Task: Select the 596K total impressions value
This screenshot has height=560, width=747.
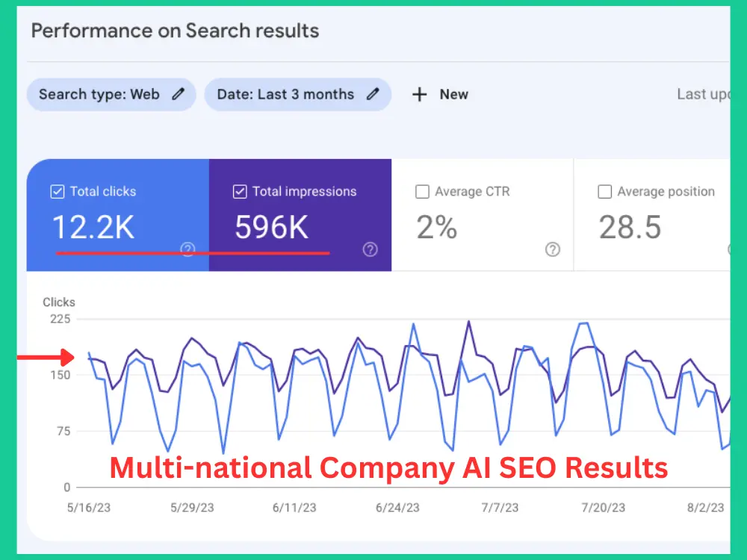Action: coord(271,227)
